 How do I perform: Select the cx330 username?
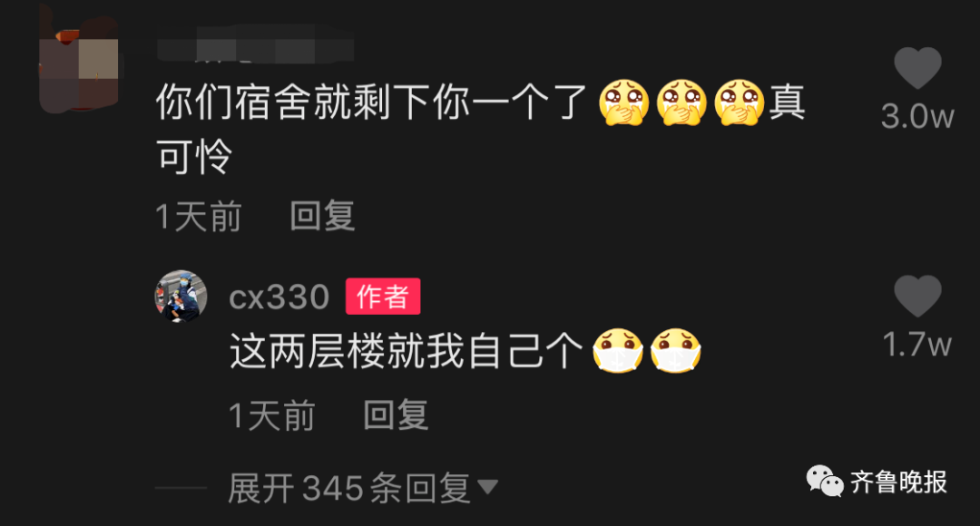279,297
